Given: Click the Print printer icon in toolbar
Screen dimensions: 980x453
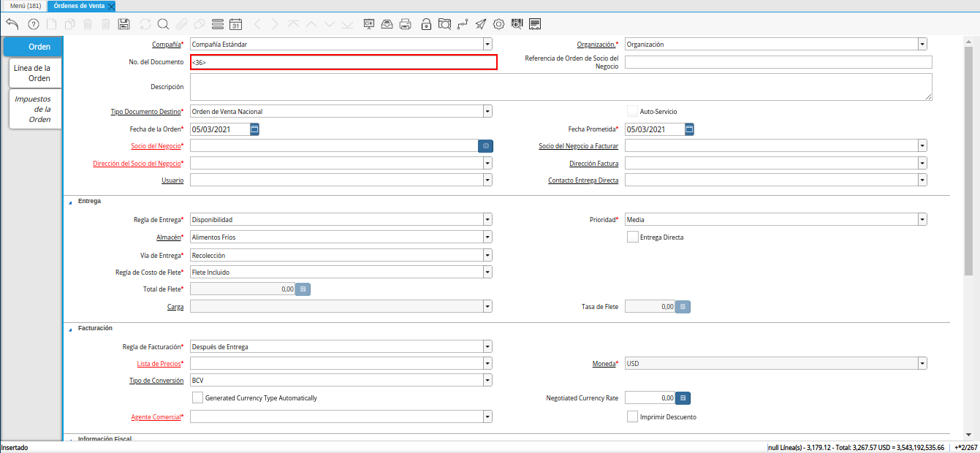Looking at the screenshot, I should pyautogui.click(x=406, y=24).
